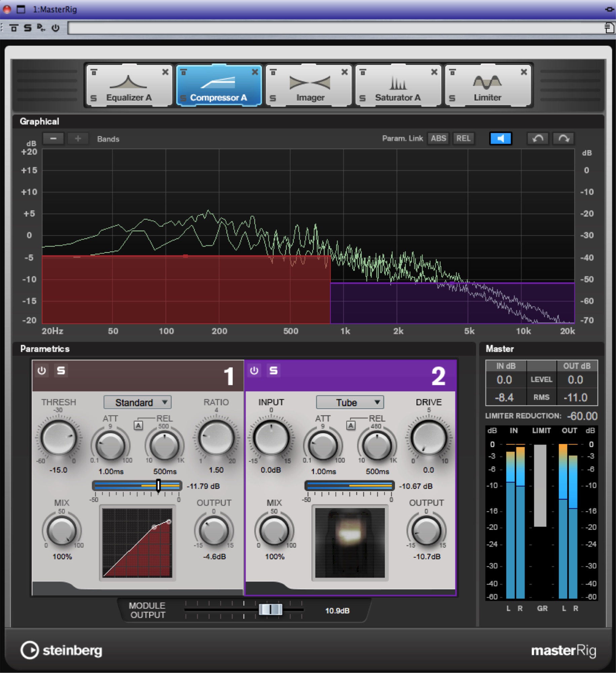Click the RATIO knob on band 1
The image size is (616, 673).
click(216, 438)
